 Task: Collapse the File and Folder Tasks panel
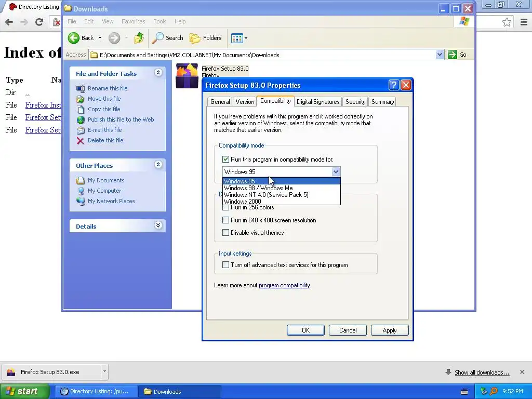click(158, 73)
